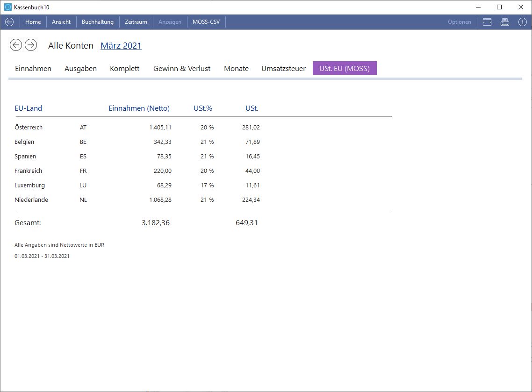
Task: Open the Buchhaltung menu
Action: (x=97, y=22)
